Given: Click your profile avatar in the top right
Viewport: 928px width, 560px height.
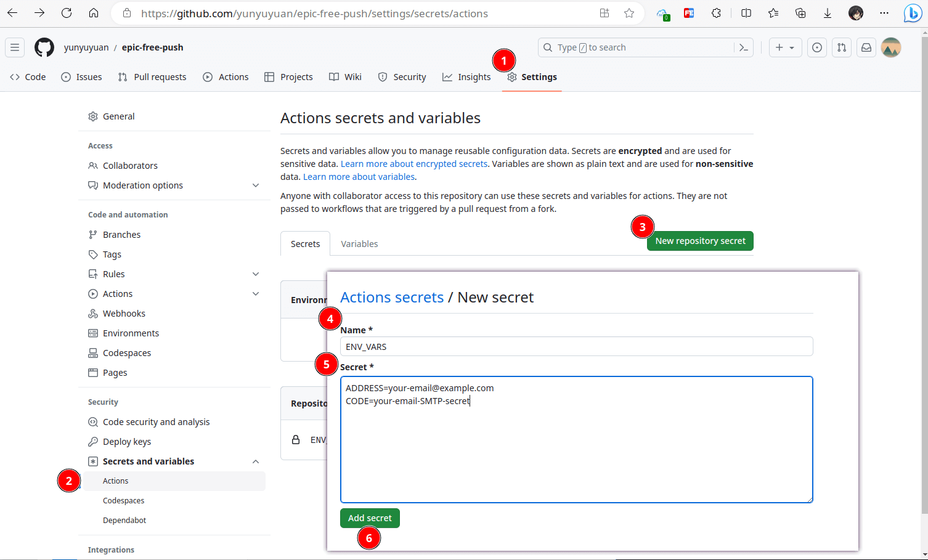Looking at the screenshot, I should pos(891,47).
